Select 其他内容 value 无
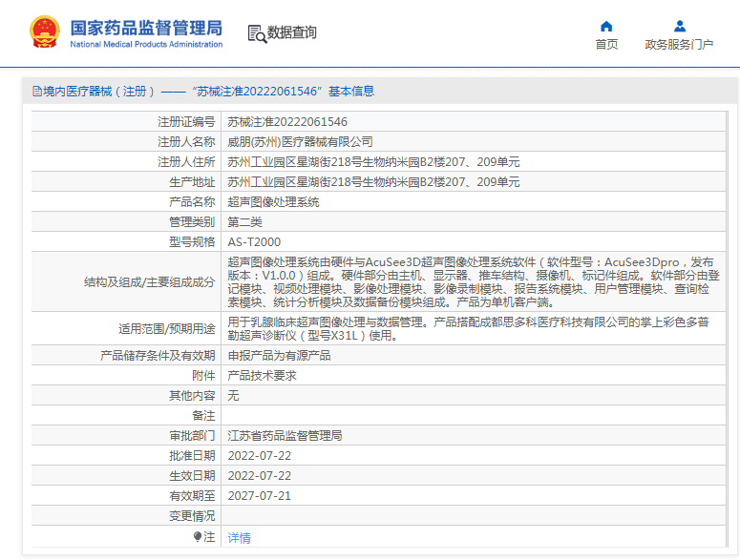 [233, 396]
